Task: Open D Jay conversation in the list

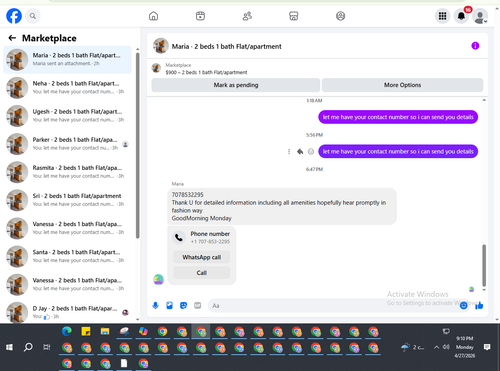Action: [67, 312]
